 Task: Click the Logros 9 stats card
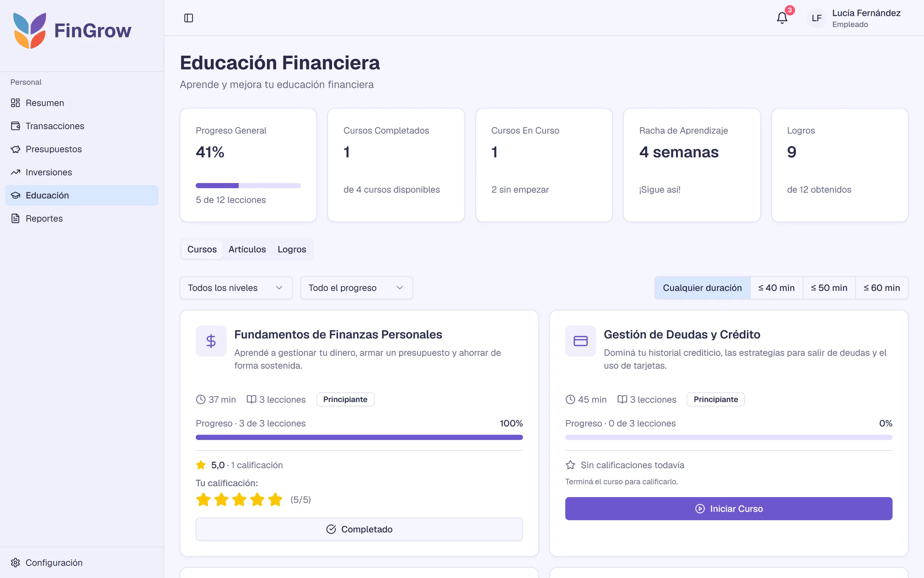(x=840, y=165)
